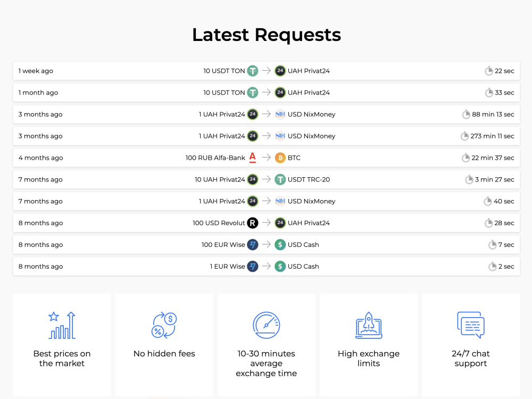Click the Privat24 icon beside 10 UAH Privat24
The width and height of the screenshot is (532, 399).
coord(252,179)
